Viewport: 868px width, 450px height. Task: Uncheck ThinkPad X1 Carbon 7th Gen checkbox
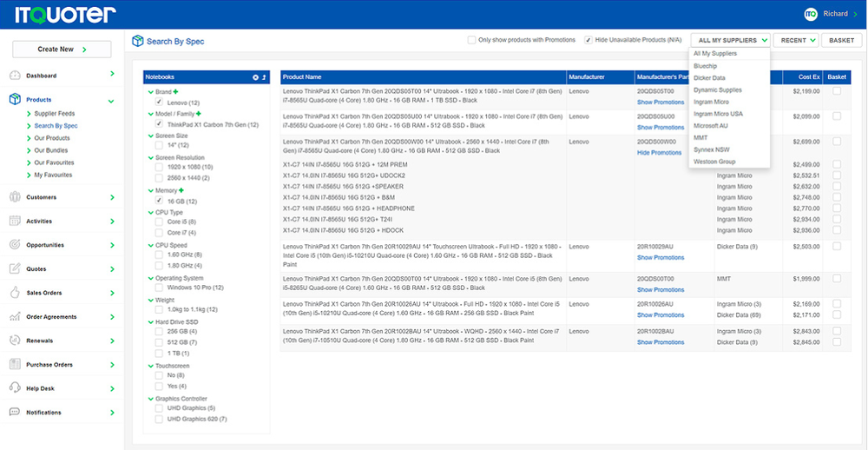159,125
